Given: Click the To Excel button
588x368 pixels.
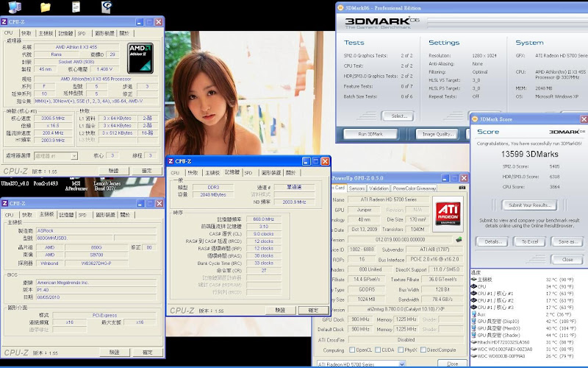Looking at the screenshot, I should pos(530,241).
